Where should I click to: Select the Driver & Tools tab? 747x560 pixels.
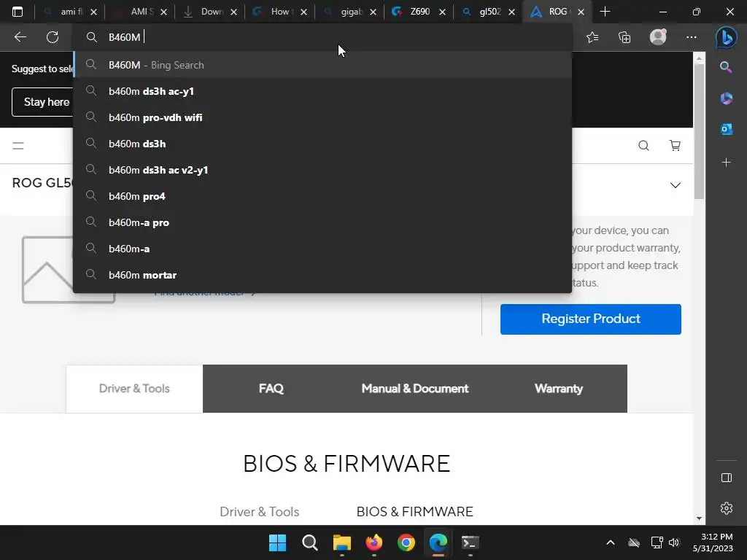coord(134,389)
